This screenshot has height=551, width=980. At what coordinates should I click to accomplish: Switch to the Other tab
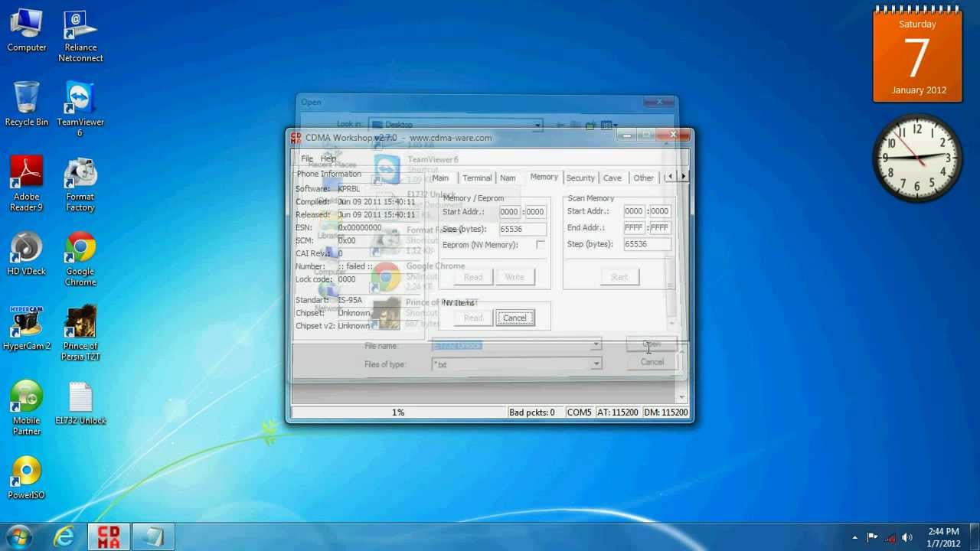pyautogui.click(x=644, y=178)
